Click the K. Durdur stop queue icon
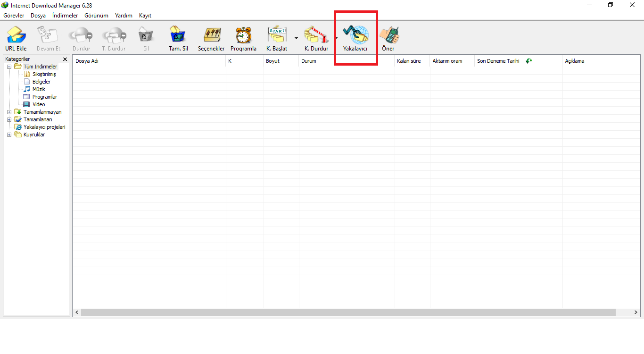 (316, 35)
